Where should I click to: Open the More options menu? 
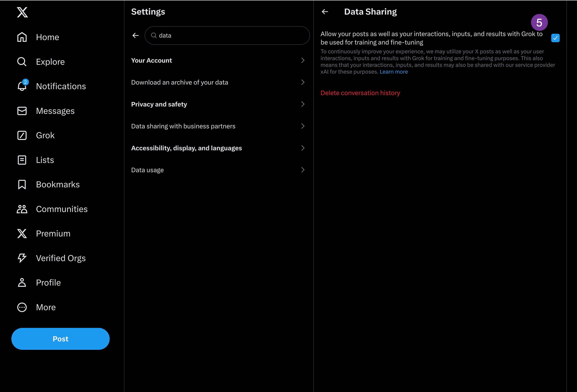pos(46,307)
